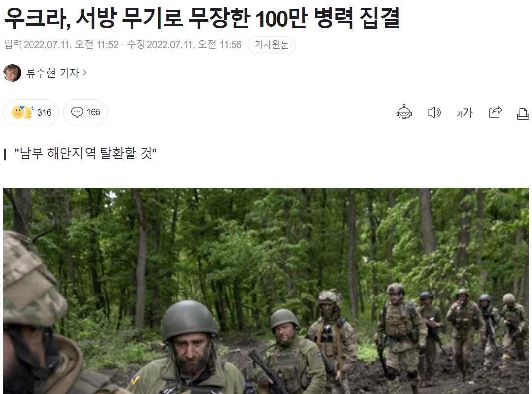Open the 가가 font size setting
This screenshot has height=394, width=532.
pyautogui.click(x=465, y=112)
